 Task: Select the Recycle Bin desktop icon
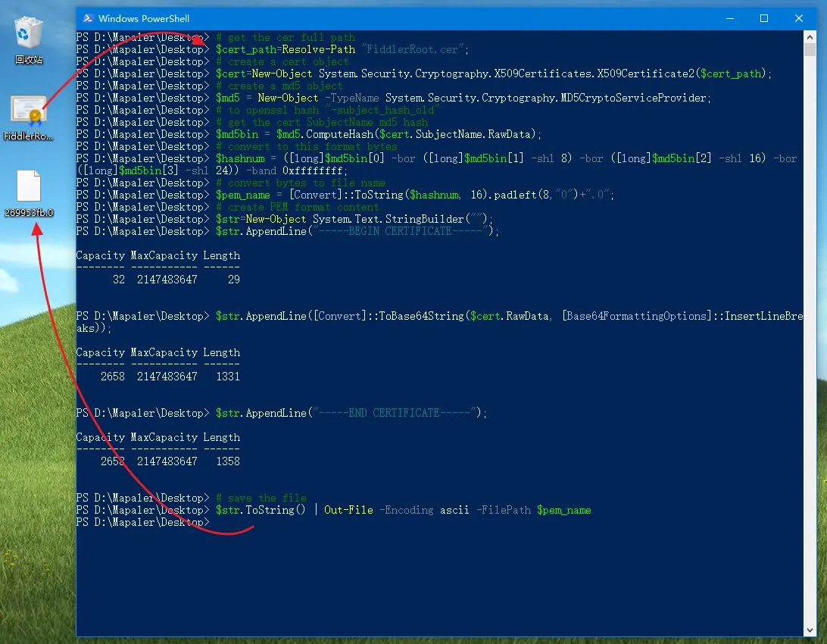click(x=29, y=34)
